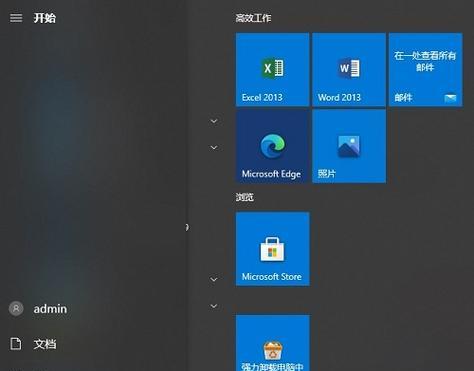Image resolution: width=474 pixels, height=371 pixels.
Task: Click the 浏览 group header
Action: [245, 197]
